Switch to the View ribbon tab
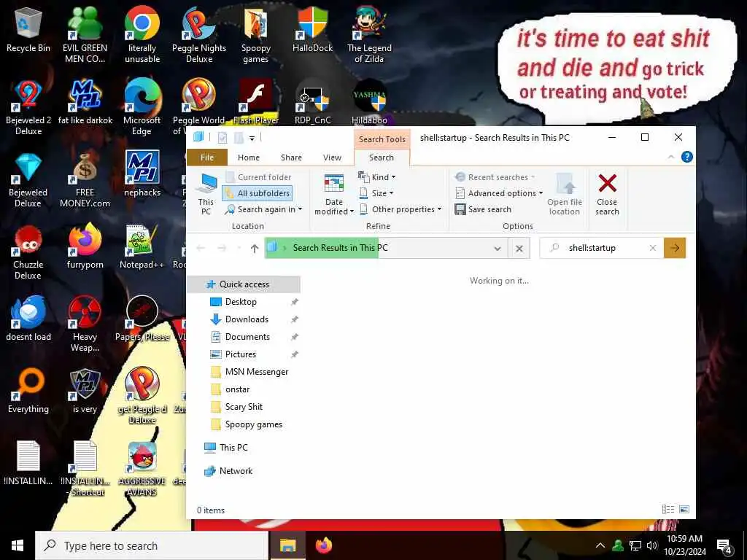The height and width of the screenshot is (560, 747). tap(332, 157)
